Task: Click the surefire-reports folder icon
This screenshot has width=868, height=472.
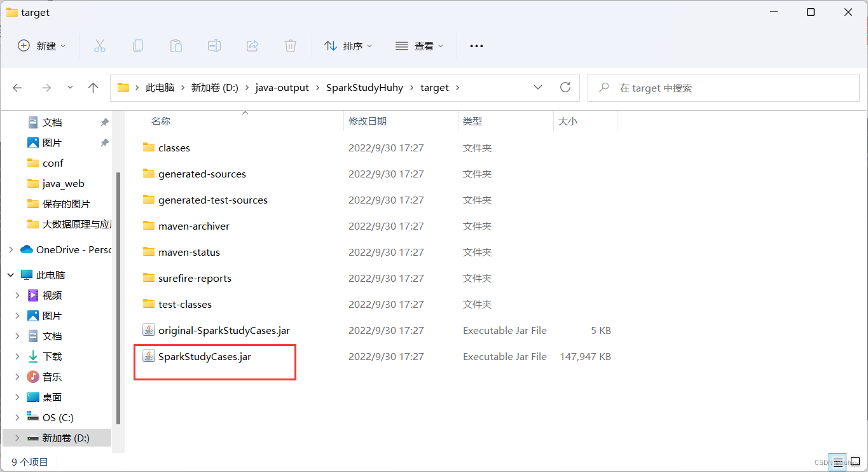Action: (149, 278)
